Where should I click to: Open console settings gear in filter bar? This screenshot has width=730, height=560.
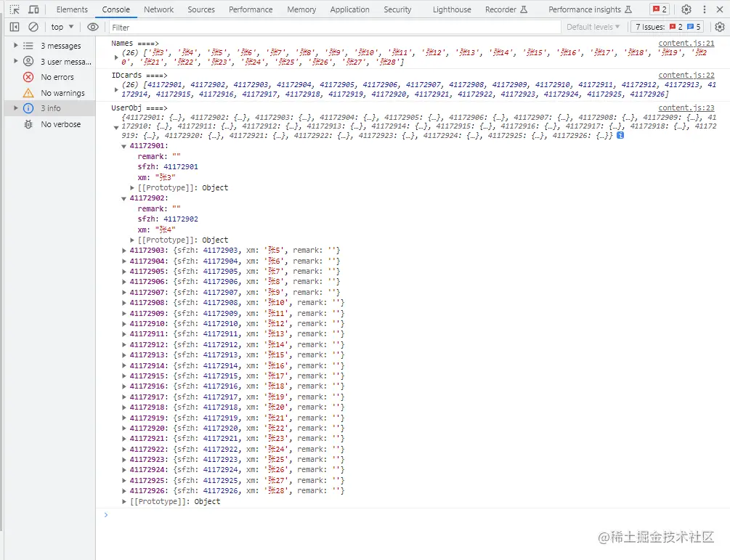coord(720,27)
